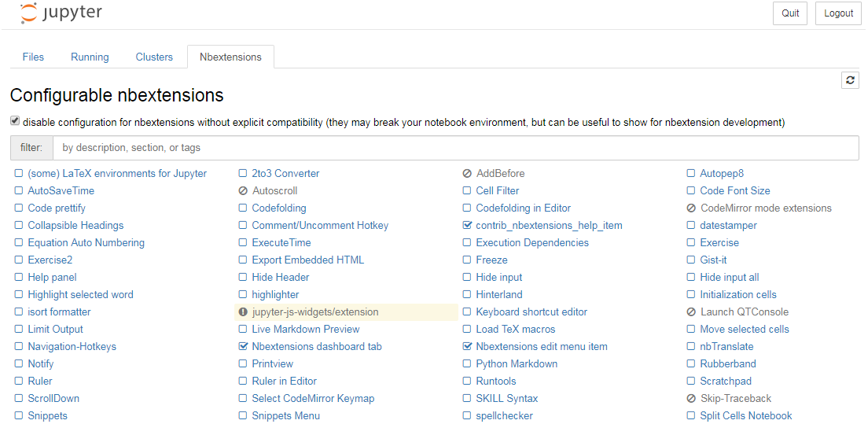Image resolution: width=868 pixels, height=424 pixels.
Task: Click the disabled icon next to AddBefore
Action: (x=467, y=174)
